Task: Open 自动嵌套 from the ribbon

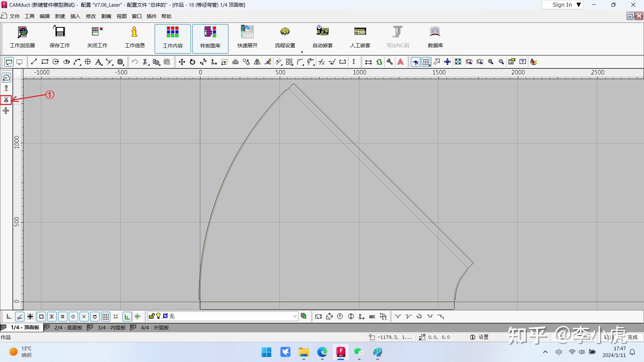Action: coord(322,37)
